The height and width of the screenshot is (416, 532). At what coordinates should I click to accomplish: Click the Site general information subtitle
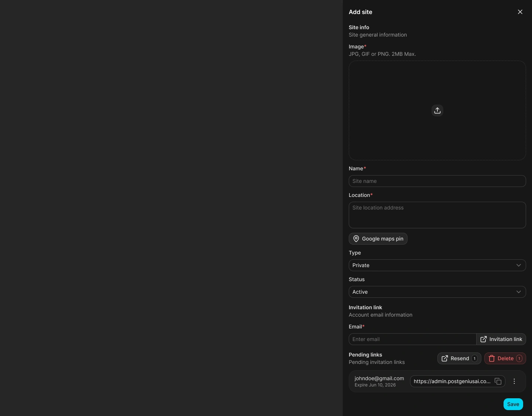click(x=378, y=35)
